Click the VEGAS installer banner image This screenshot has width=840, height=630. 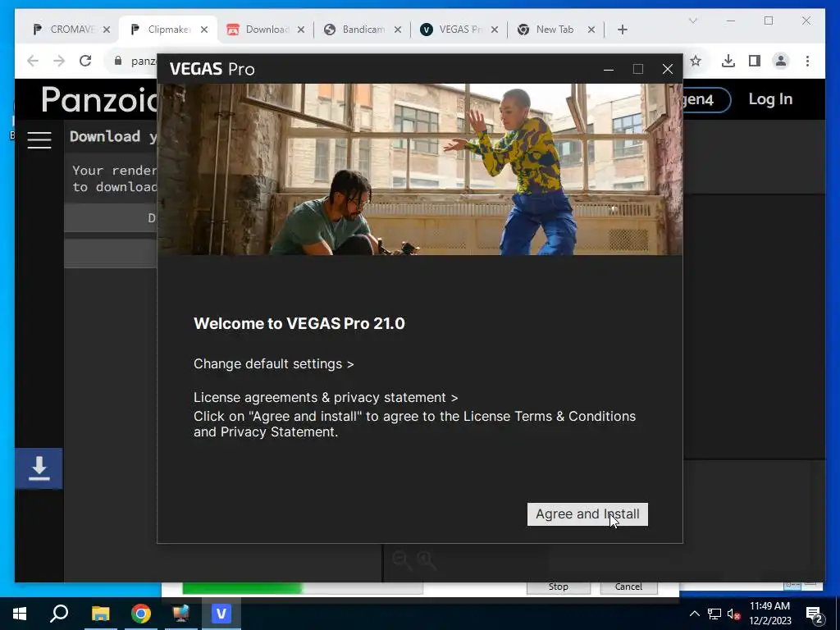tap(420, 169)
